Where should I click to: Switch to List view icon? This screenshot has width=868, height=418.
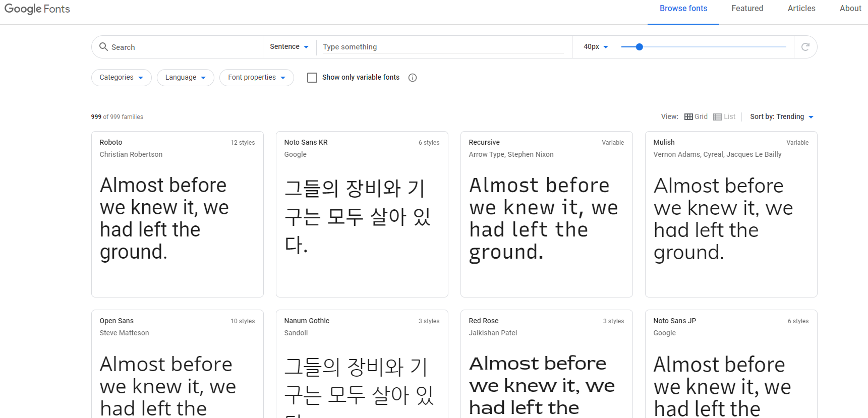coord(717,117)
